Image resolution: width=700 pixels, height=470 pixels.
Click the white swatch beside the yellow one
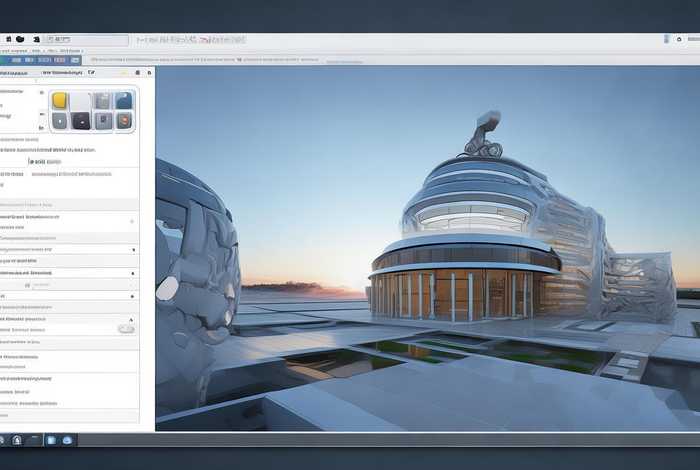[x=81, y=101]
